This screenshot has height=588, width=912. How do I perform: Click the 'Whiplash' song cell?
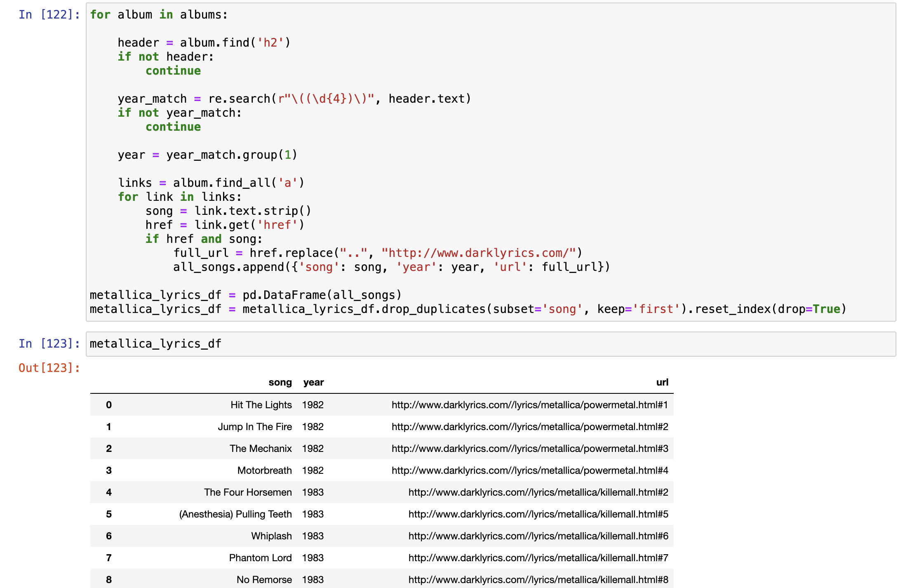click(271, 536)
